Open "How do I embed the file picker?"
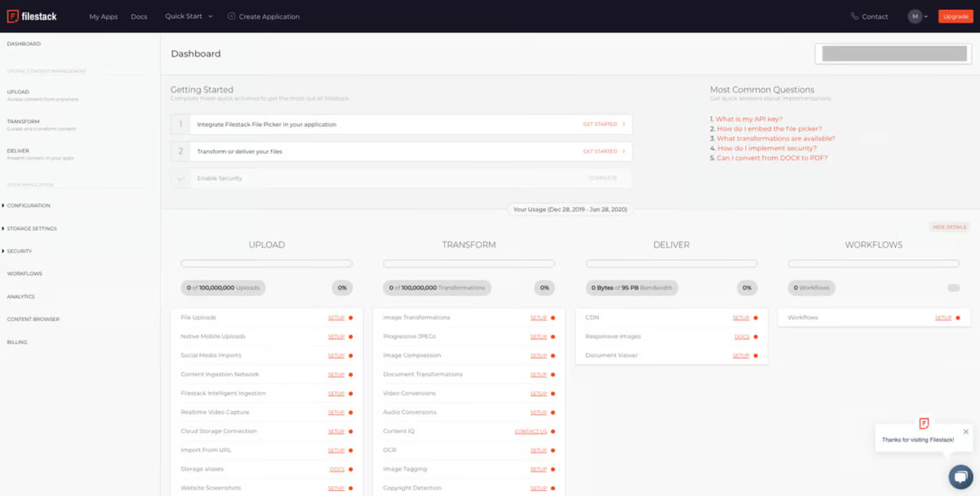This screenshot has width=980, height=496. pyautogui.click(x=769, y=129)
